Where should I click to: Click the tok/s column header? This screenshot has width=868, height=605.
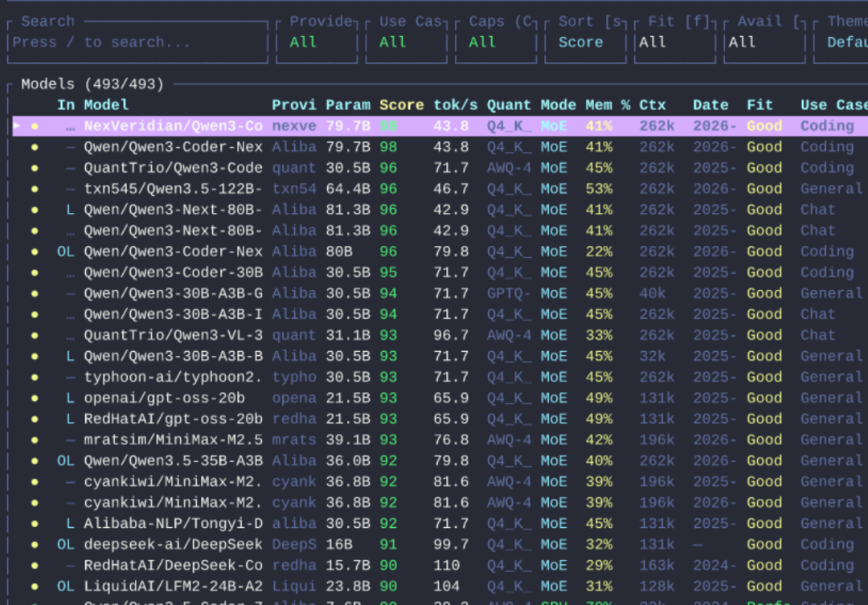(455, 105)
